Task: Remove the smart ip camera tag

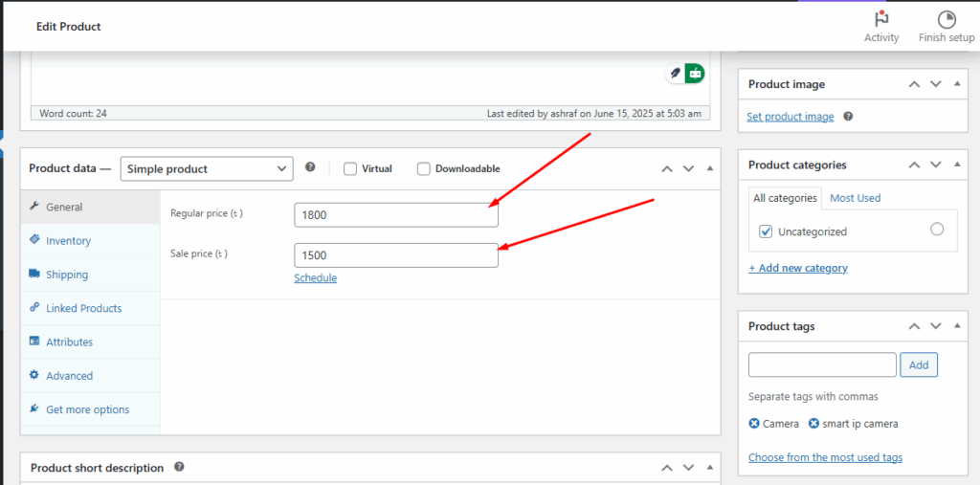Action: tap(813, 424)
